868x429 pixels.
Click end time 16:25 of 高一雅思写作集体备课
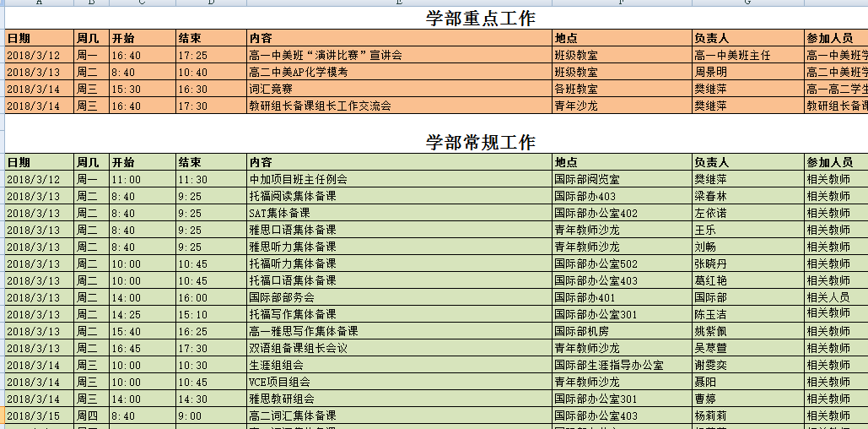coord(212,331)
